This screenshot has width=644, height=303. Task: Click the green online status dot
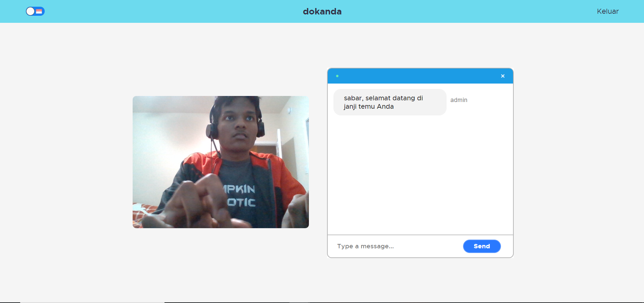(x=337, y=76)
